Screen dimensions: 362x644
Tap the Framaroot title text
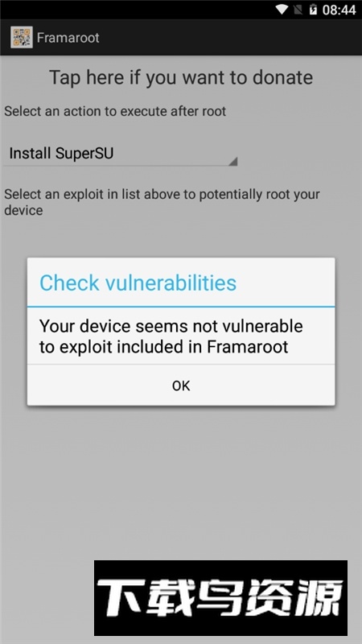coord(68,38)
